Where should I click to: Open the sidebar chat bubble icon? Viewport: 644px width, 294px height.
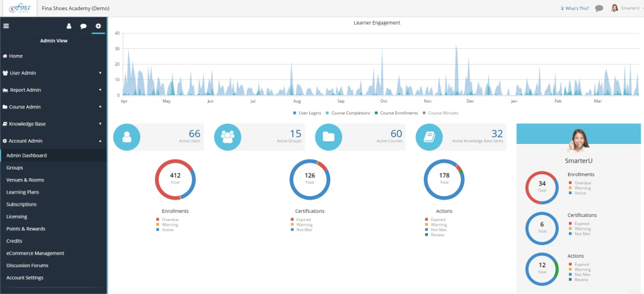tap(83, 26)
